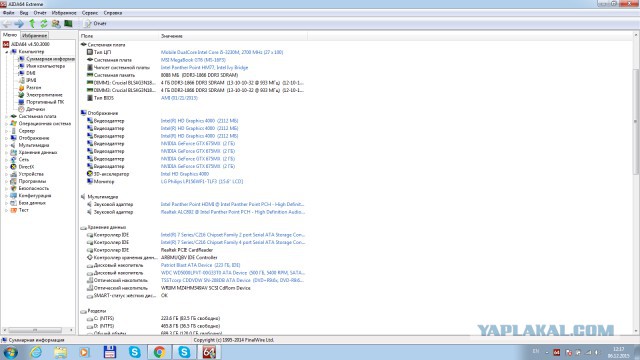
Task: Go forward with the blue arrow
Action: (19, 24)
